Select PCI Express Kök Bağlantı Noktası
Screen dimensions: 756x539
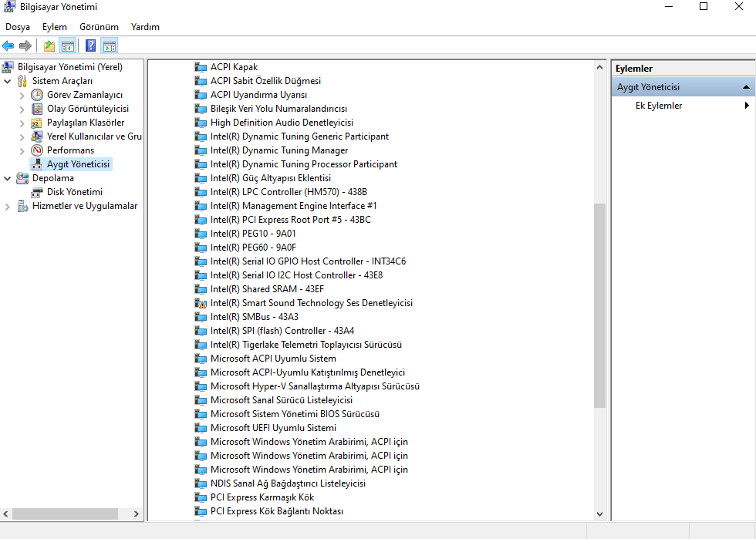point(277,511)
